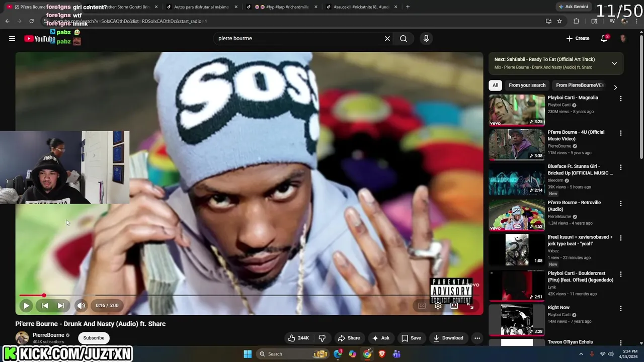The width and height of the screenshot is (644, 362).
Task: Open Pi'erre Bourne 4U video thumbnail
Action: pos(517,145)
